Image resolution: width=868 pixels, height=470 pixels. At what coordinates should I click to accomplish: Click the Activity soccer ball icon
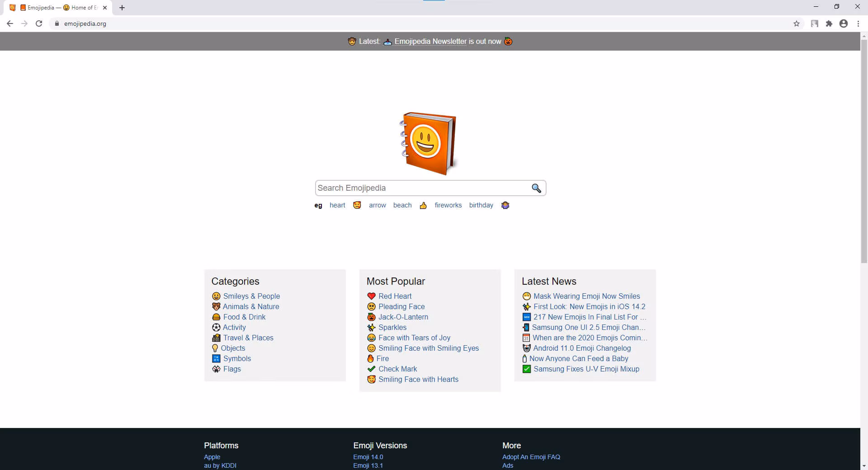click(x=216, y=328)
